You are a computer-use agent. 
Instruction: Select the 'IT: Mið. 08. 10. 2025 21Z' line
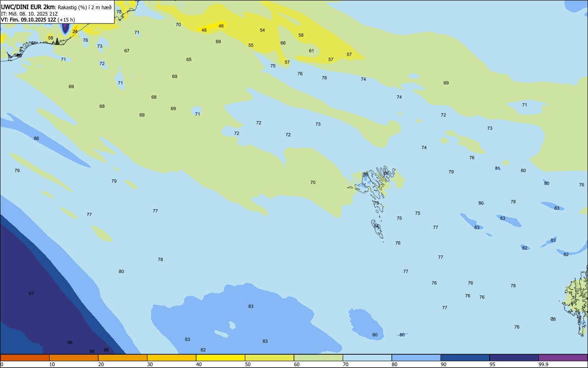pos(29,14)
